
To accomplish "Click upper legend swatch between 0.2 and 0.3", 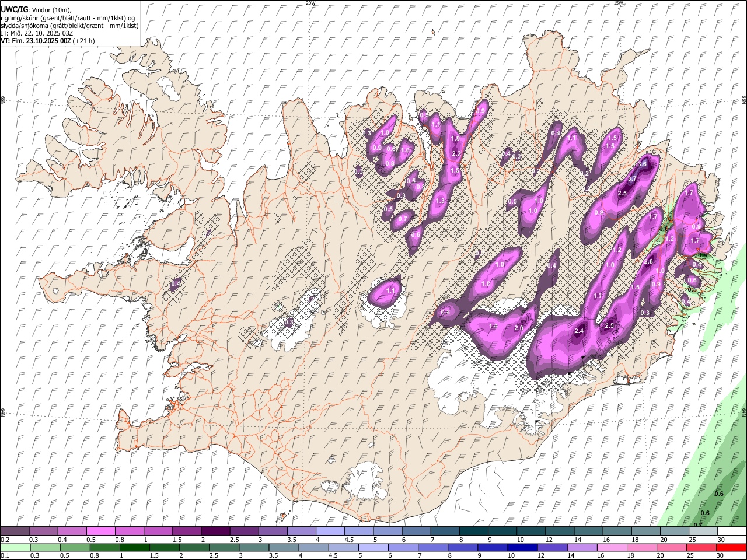I will tap(15, 531).
